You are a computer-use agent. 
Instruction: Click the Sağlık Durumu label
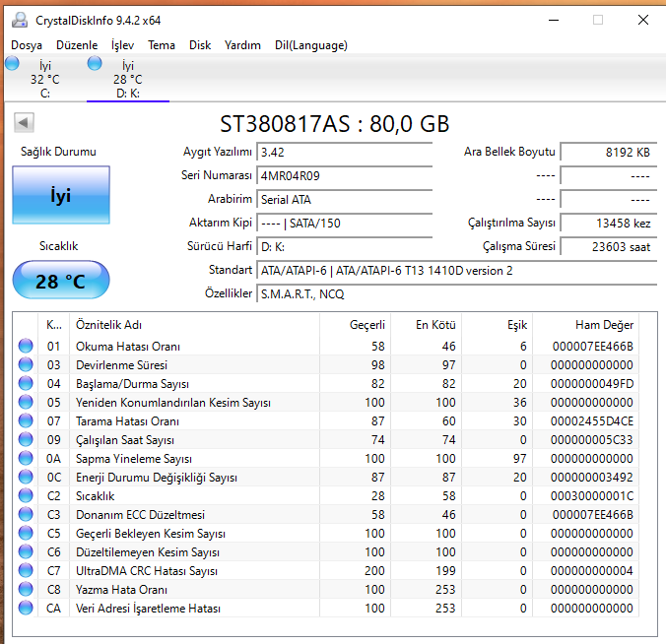58,152
